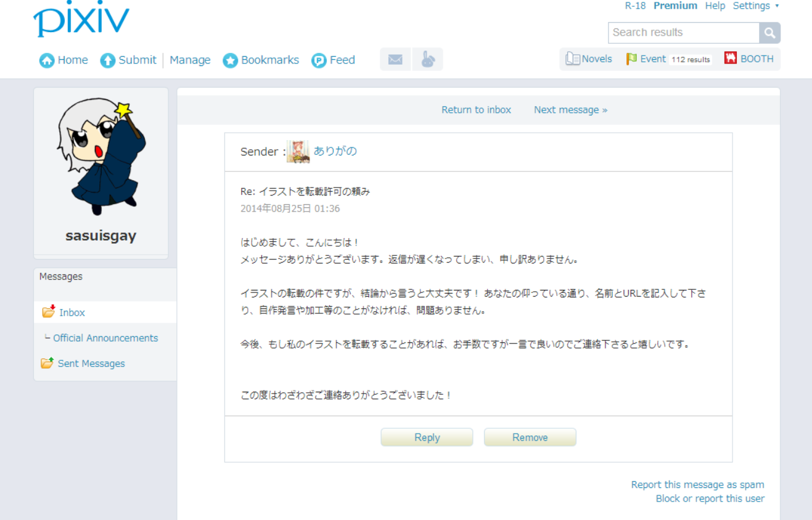Focus the Search results input field
Screen dimensions: 812x520
point(684,33)
